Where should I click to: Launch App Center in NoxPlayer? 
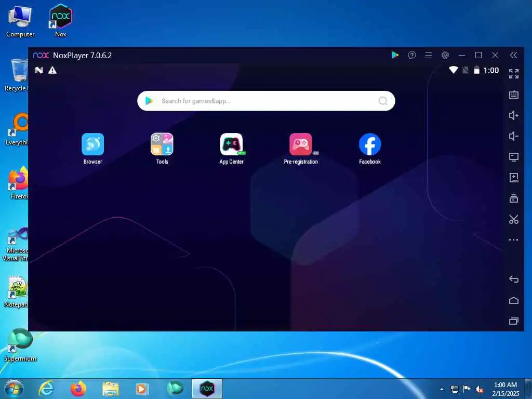click(x=231, y=144)
